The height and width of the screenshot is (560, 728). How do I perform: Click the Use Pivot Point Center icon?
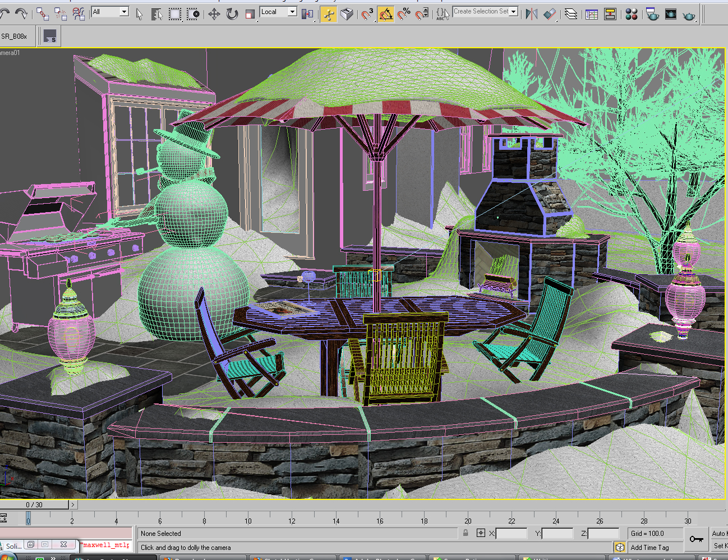click(x=307, y=13)
